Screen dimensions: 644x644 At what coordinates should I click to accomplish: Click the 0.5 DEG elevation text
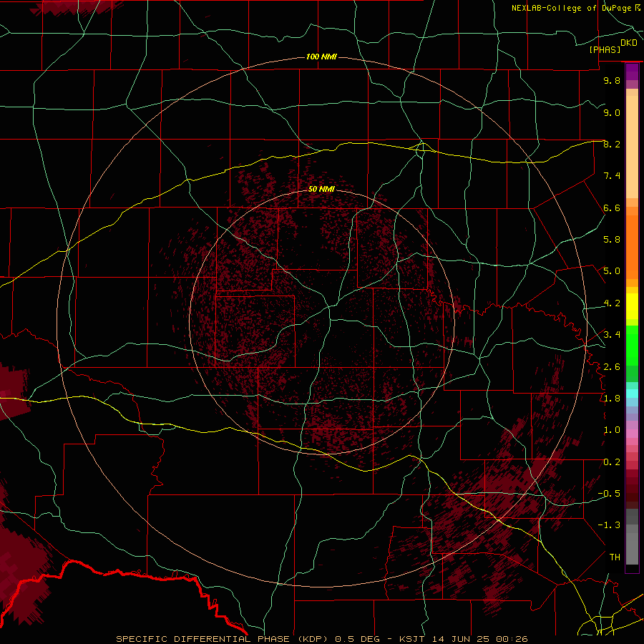(356, 639)
